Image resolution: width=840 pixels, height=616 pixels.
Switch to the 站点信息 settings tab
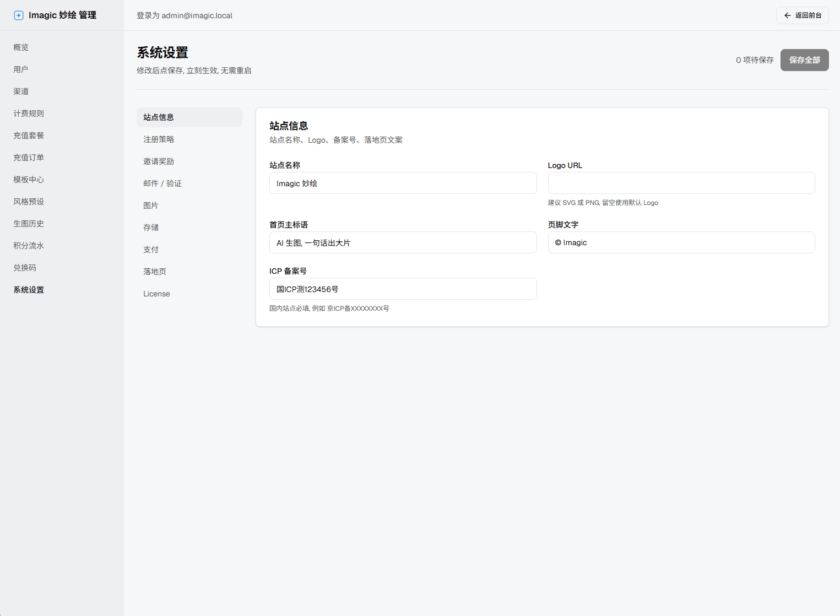click(189, 117)
